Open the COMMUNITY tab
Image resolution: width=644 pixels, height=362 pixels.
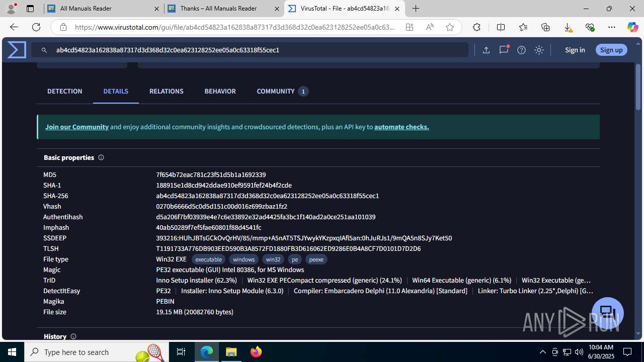pos(282,91)
